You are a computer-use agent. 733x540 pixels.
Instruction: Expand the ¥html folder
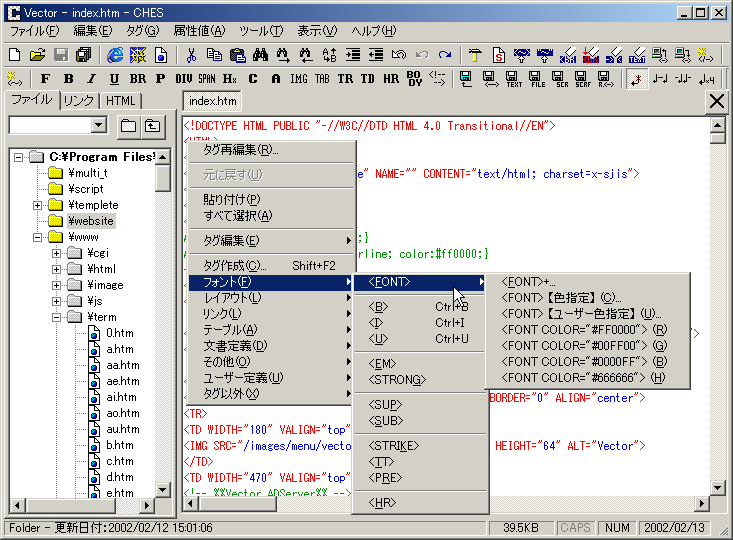[x=57, y=269]
